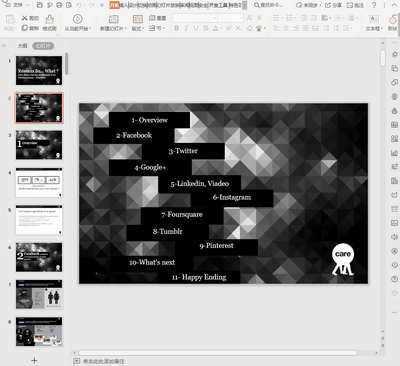
Task: Select slide 3 Overview thumbnail
Action: coord(39,145)
